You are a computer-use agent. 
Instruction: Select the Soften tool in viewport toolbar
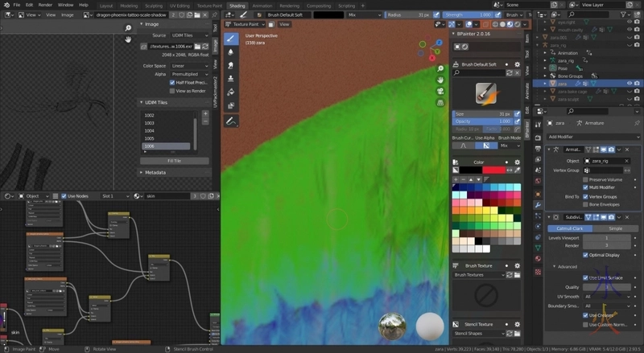[231, 51]
